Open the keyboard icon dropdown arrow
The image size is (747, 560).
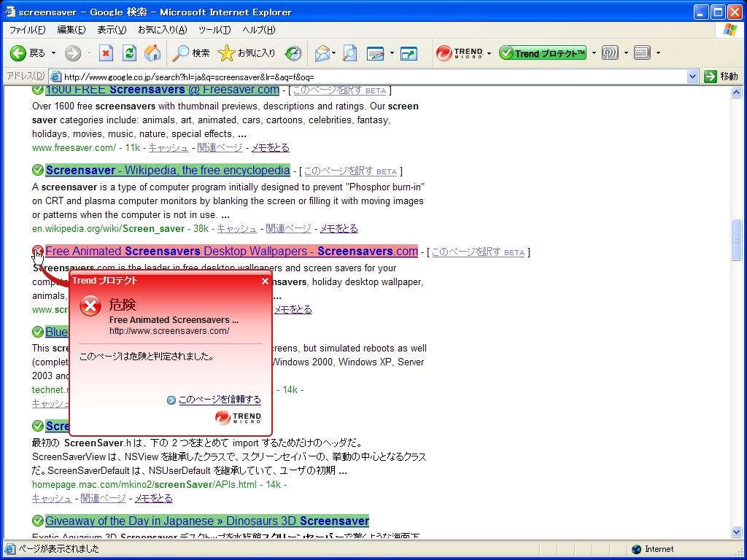point(658,52)
